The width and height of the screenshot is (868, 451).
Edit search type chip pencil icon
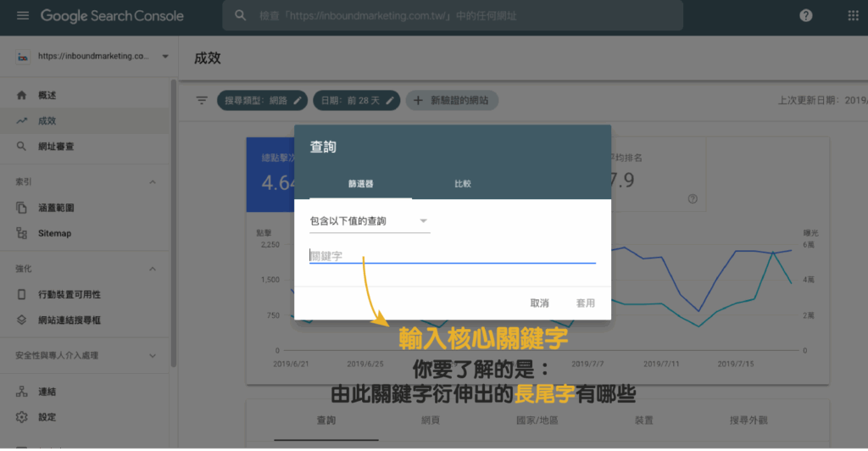pyautogui.click(x=298, y=100)
